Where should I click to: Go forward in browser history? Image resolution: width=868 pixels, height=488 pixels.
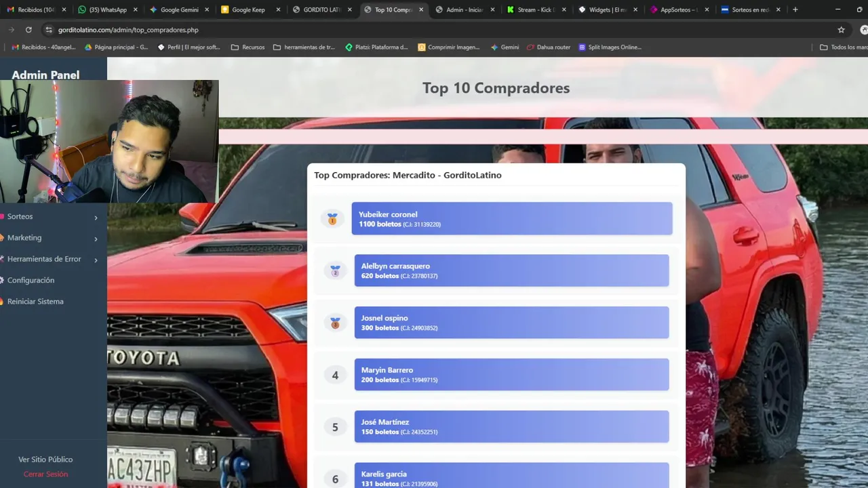[x=11, y=30]
